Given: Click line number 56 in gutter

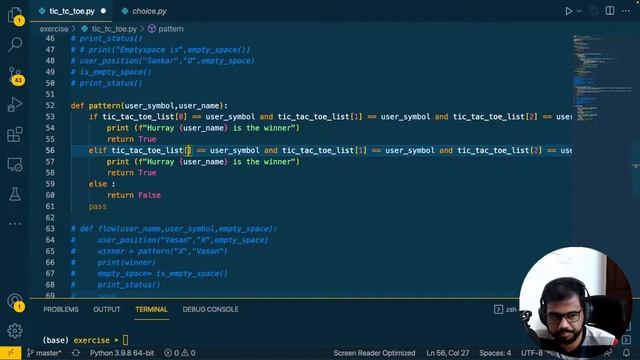Looking at the screenshot, I should 50,150.
